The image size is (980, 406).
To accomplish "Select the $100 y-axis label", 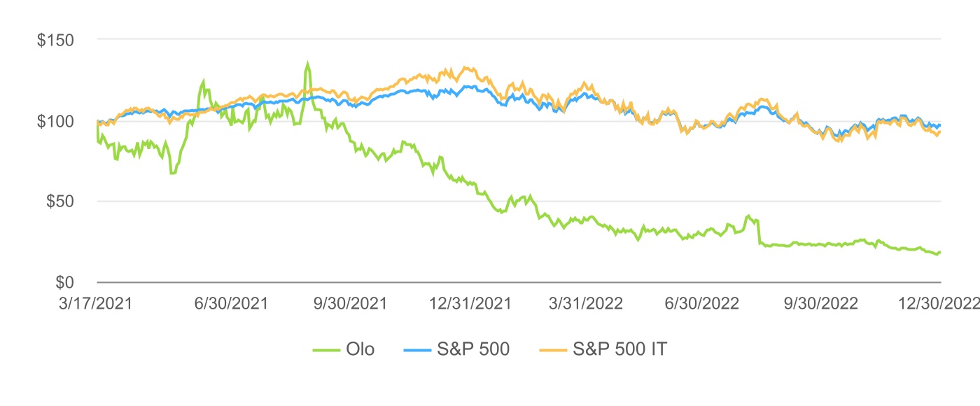I will tap(56, 121).
